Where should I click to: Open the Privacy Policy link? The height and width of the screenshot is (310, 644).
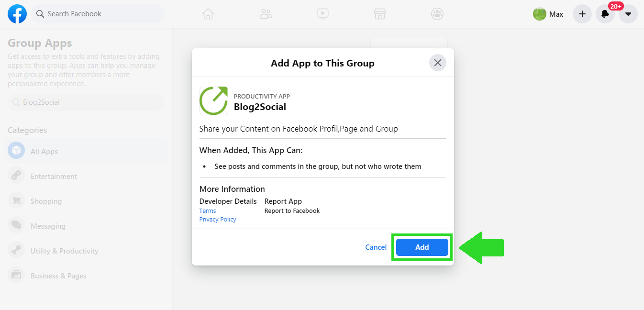click(x=218, y=220)
